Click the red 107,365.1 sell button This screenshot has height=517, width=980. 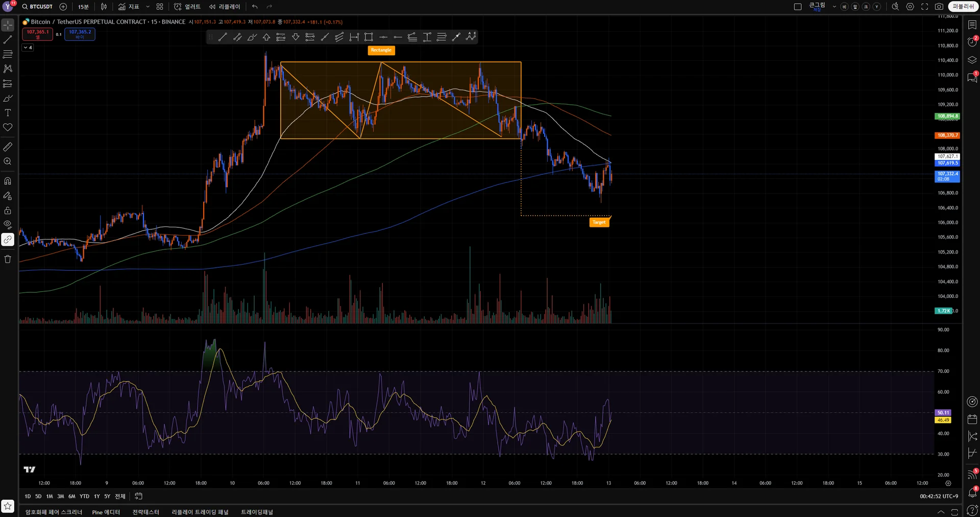tap(38, 34)
